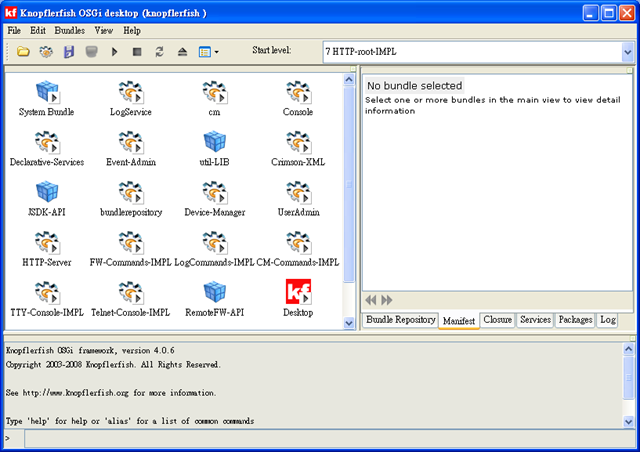640x452 pixels.
Task: Select the bundlerepository bundle icon
Action: coord(131,192)
